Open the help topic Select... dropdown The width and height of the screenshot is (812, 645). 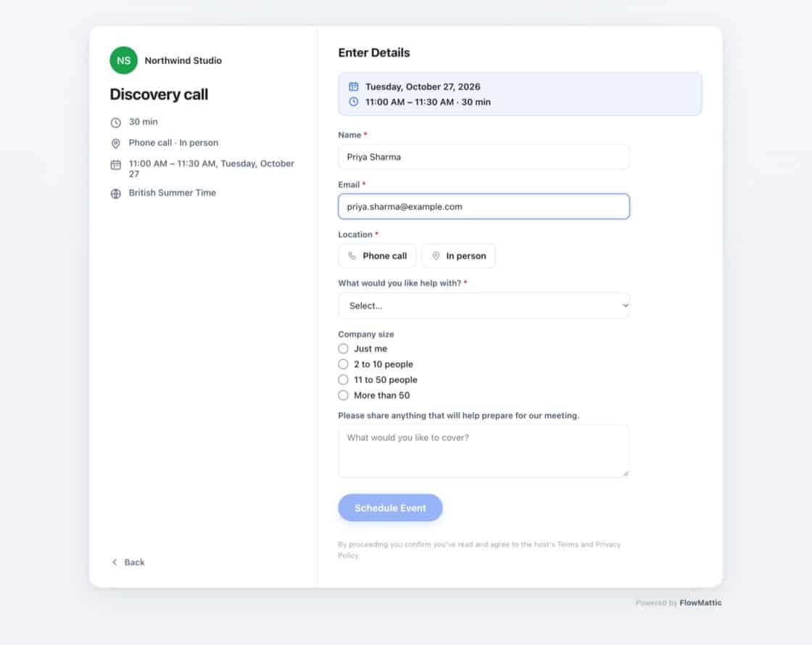tap(484, 305)
